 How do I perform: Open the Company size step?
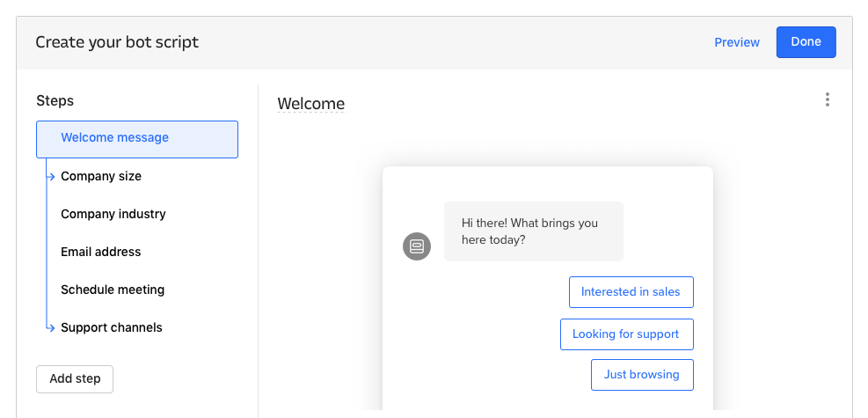(x=101, y=176)
